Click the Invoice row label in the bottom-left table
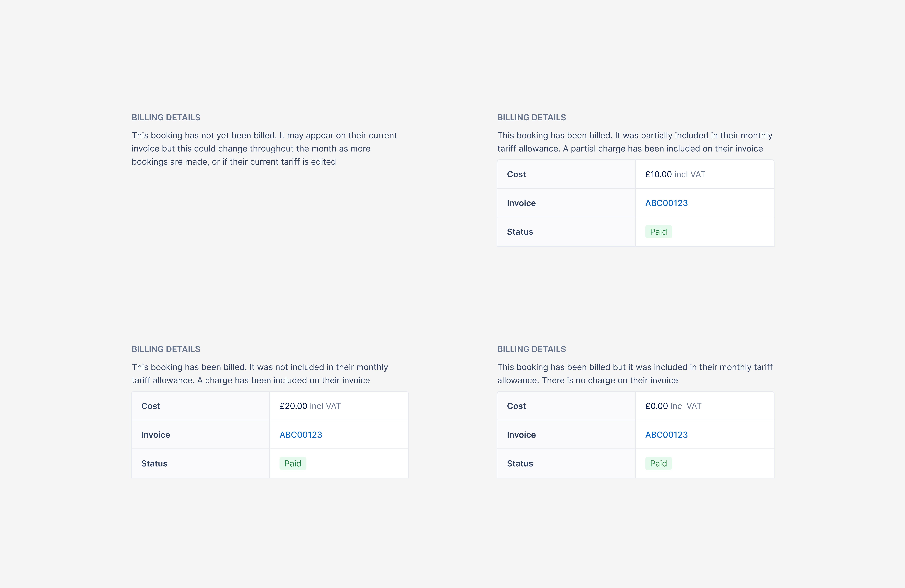Viewport: 905px width, 588px height. point(155,434)
